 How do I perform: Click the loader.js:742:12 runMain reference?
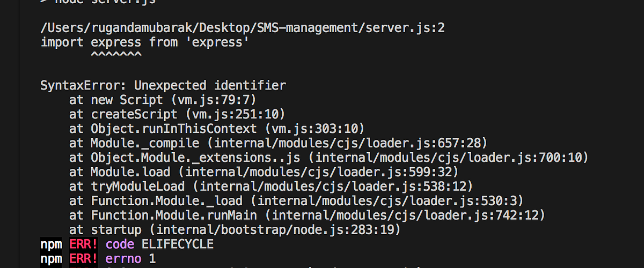coord(408,215)
